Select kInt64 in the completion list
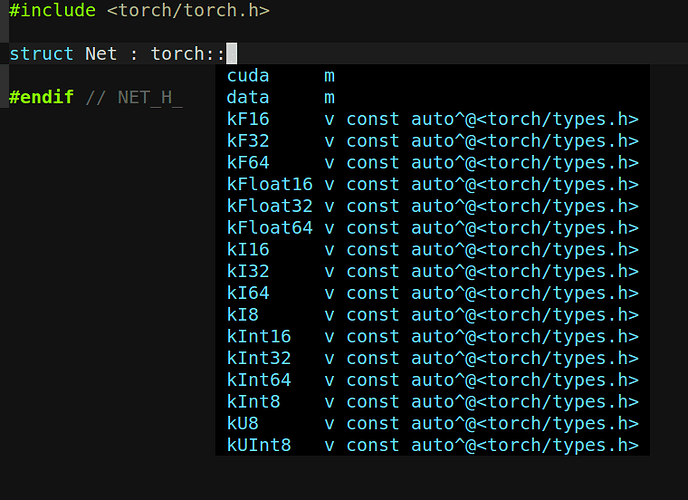The height and width of the screenshot is (500, 688). click(x=259, y=380)
